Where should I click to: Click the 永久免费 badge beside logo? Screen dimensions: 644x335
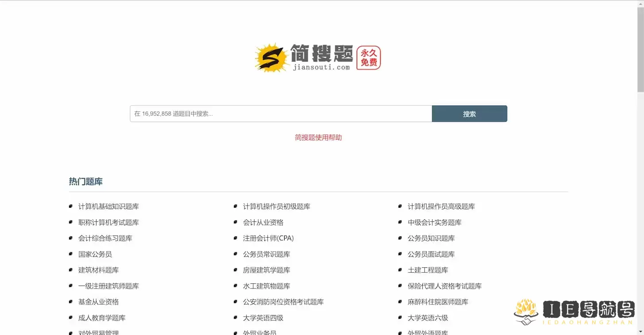click(369, 58)
